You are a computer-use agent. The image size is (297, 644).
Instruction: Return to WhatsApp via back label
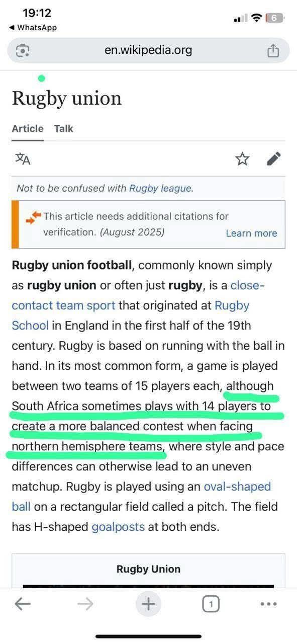click(x=33, y=28)
